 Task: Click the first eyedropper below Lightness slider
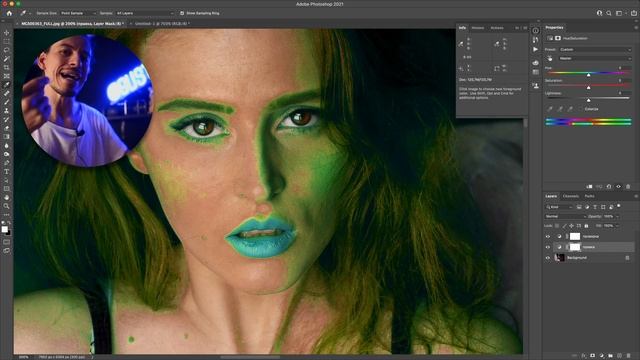(550, 109)
